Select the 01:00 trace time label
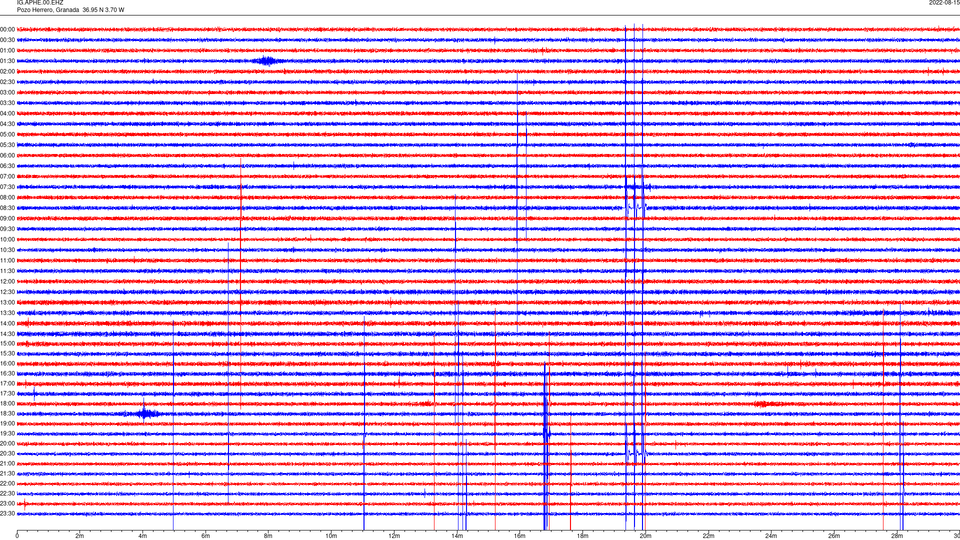Image resolution: width=960 pixels, height=540 pixels. tap(8, 51)
